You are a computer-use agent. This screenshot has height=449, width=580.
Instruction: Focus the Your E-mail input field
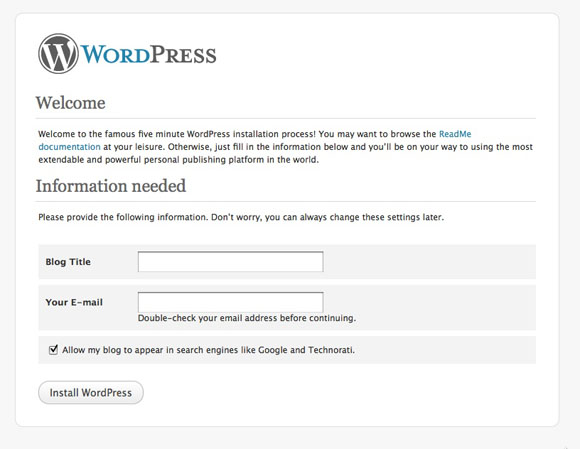pyautogui.click(x=230, y=302)
